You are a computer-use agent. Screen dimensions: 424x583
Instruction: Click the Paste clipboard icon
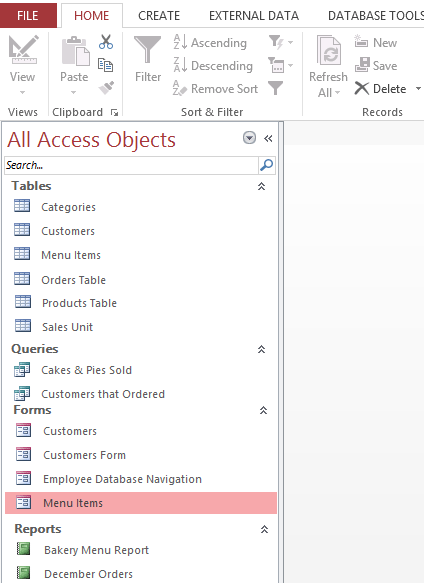(76, 51)
